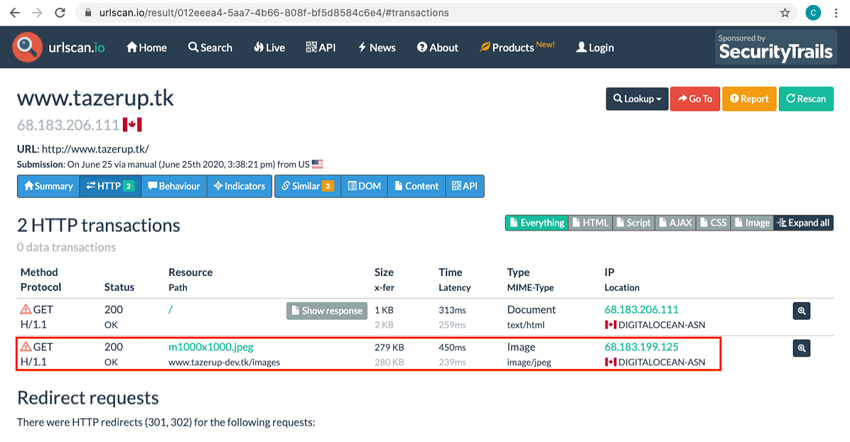This screenshot has width=850, height=442.
Task: Filter transactions by AJAX
Action: (x=675, y=223)
